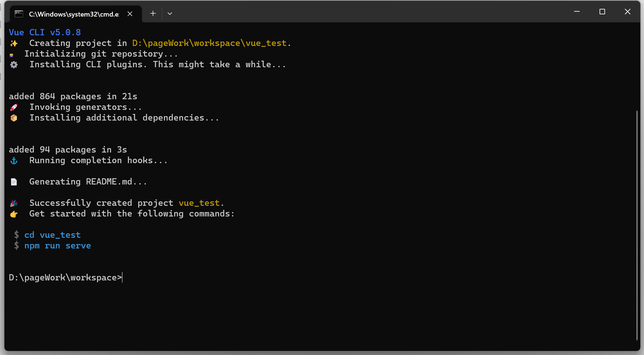Click "added 864 packages in 21s"

tap(73, 96)
